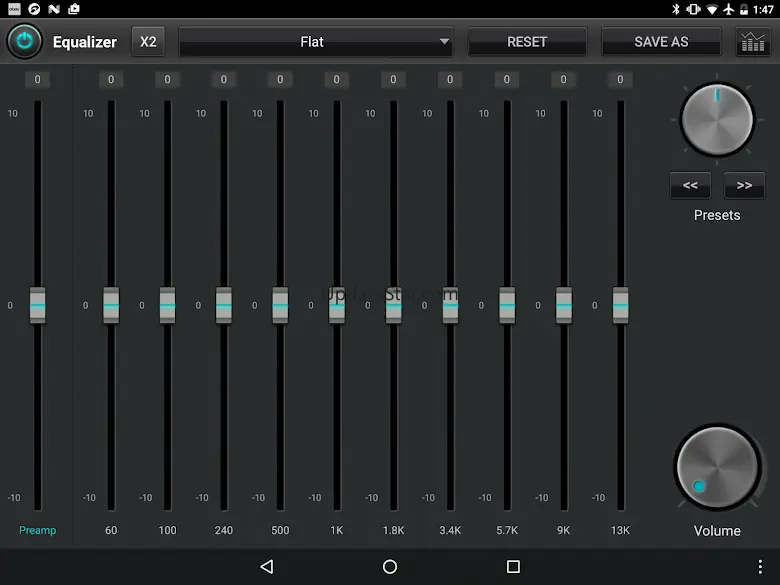This screenshot has width=780, height=585.
Task: Tap the circular sync notification icon
Action: pos(34,9)
